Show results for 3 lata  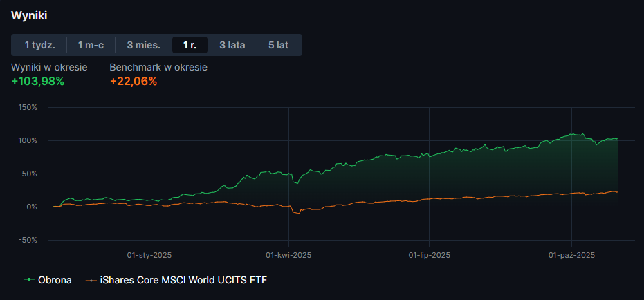(232, 45)
